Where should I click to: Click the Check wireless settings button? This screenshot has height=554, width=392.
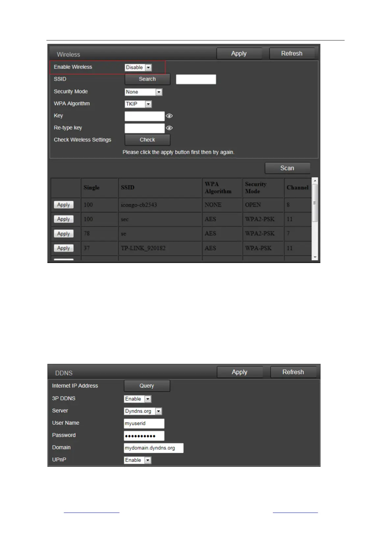pos(147,140)
